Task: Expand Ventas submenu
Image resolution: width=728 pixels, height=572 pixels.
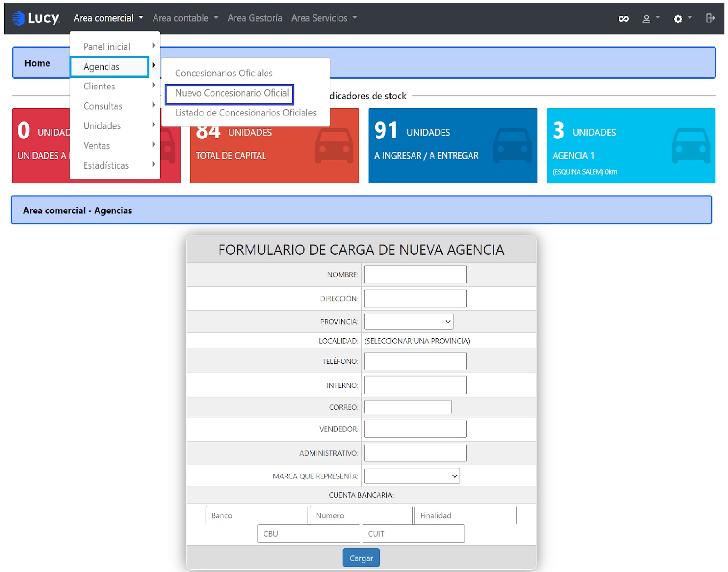Action: pyautogui.click(x=115, y=146)
